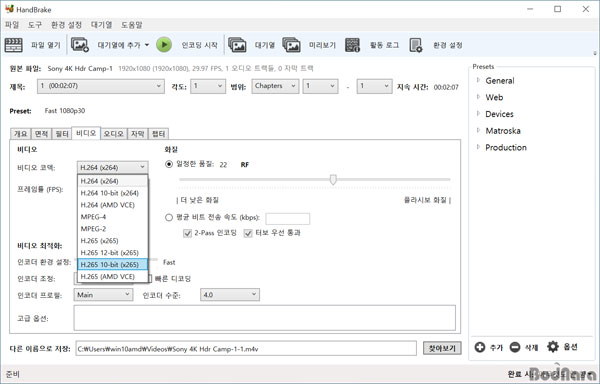Click the Add to Queue picture icon
Viewport: 600px width, 384px height.
pyautogui.click(x=80, y=45)
